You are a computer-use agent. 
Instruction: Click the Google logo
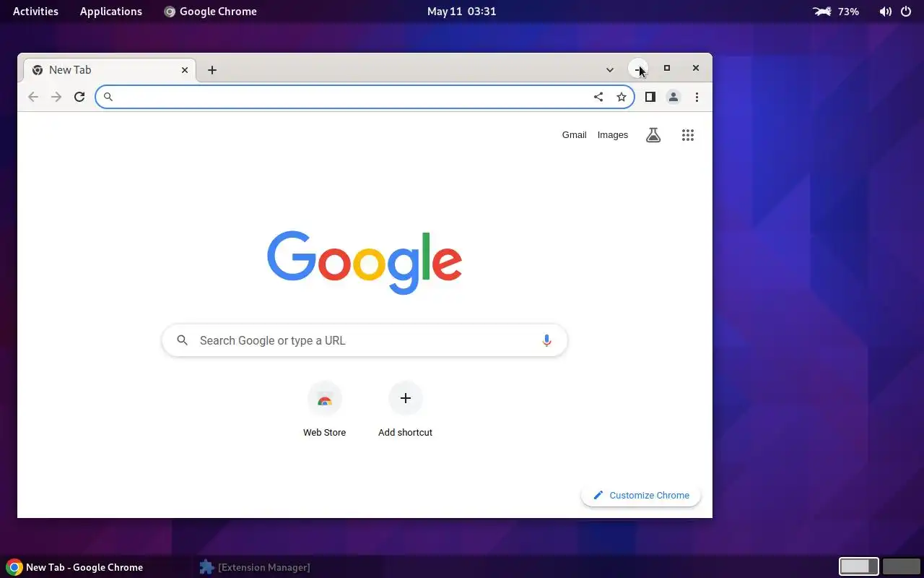tap(365, 262)
